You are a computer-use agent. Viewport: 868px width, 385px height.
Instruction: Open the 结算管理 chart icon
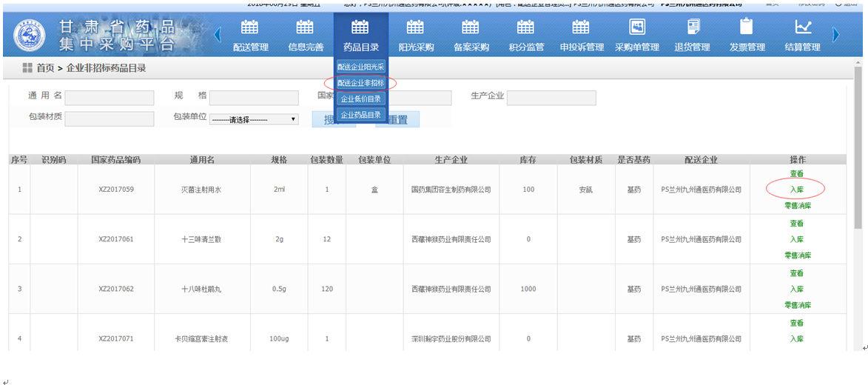point(802,26)
